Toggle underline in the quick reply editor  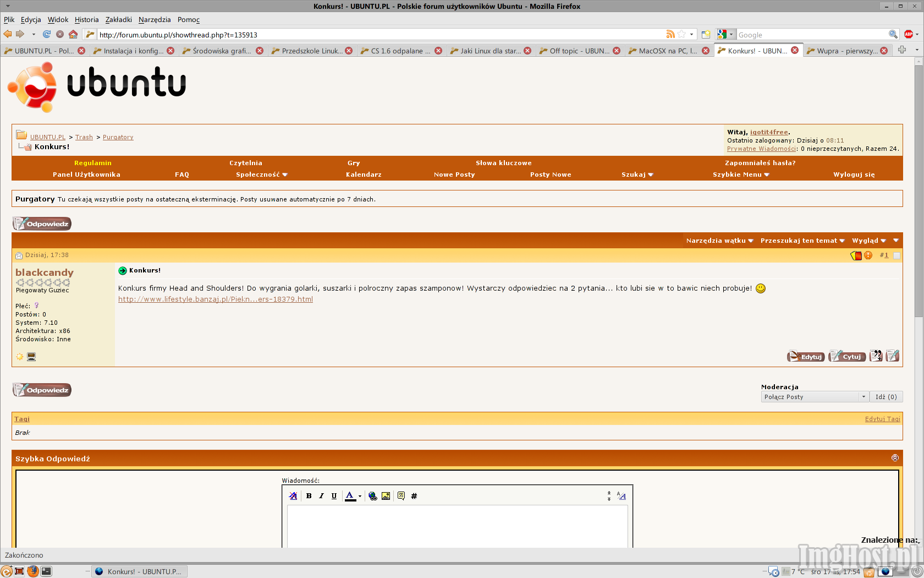[x=334, y=496]
